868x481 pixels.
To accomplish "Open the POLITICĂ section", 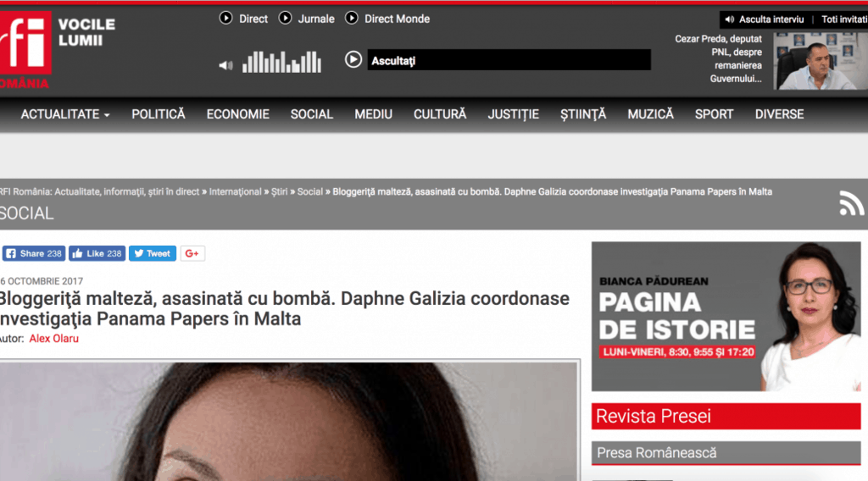I will coord(159,114).
